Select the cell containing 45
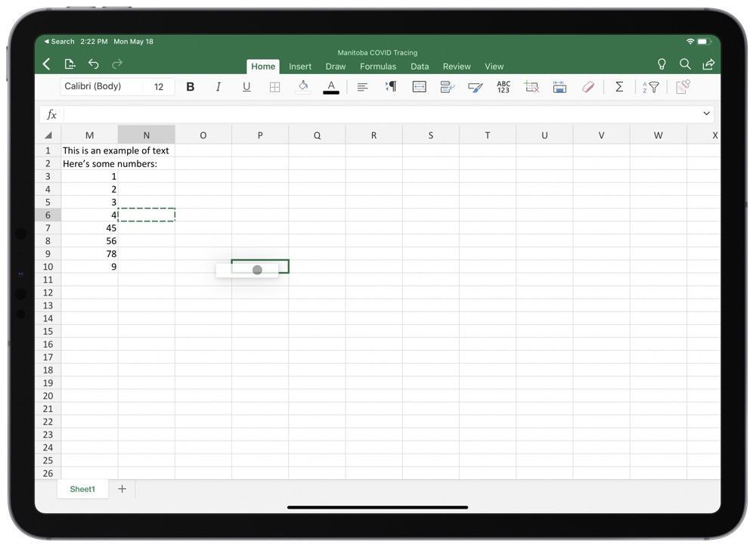This screenshot has width=756, height=548. 89,228
